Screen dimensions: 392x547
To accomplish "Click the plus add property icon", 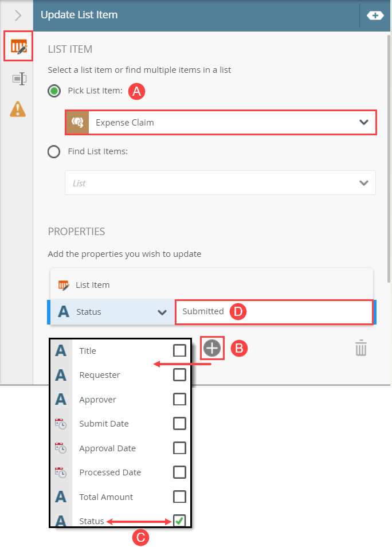I will (212, 348).
